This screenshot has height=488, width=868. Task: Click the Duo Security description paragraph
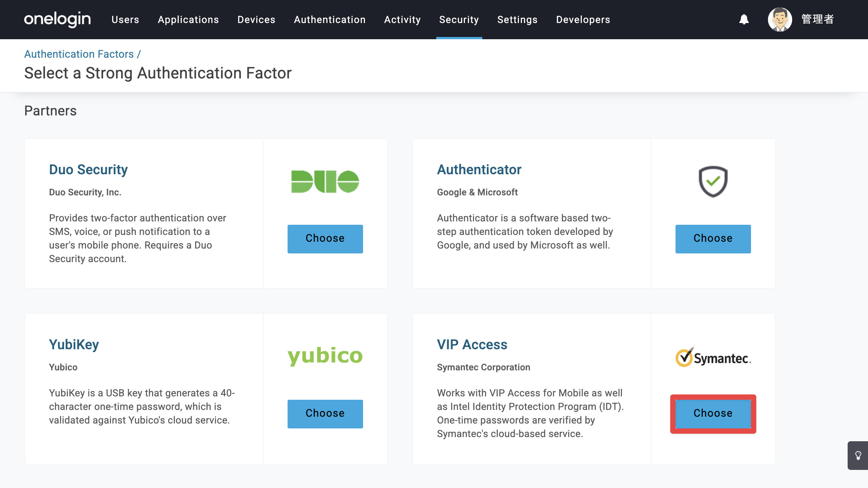pyautogui.click(x=138, y=238)
